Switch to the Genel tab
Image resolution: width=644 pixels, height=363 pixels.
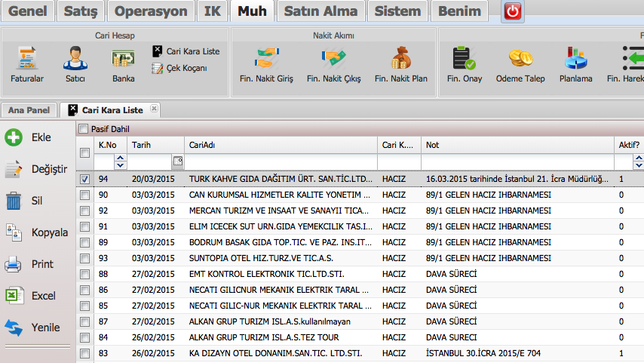tap(27, 11)
